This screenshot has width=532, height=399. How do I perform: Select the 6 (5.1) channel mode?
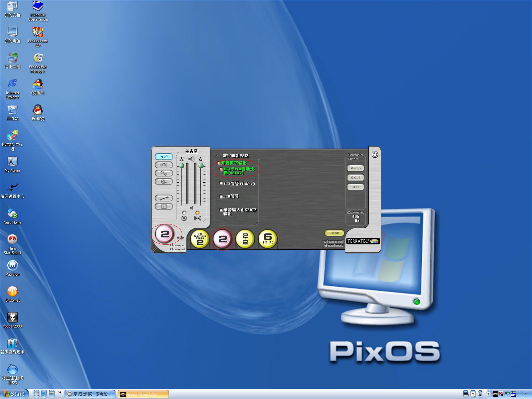pos(268,239)
